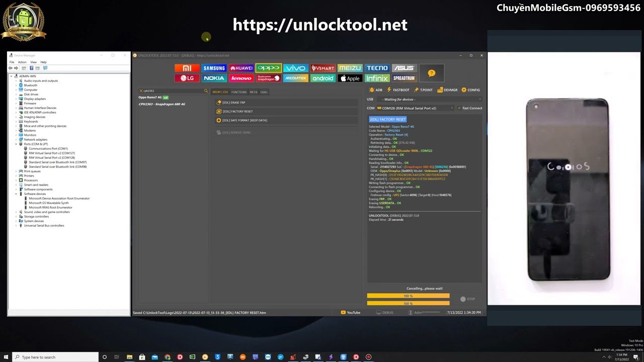Screen dimensions: 644x362
Task: Select the Huawei brand icon
Action: (241, 68)
